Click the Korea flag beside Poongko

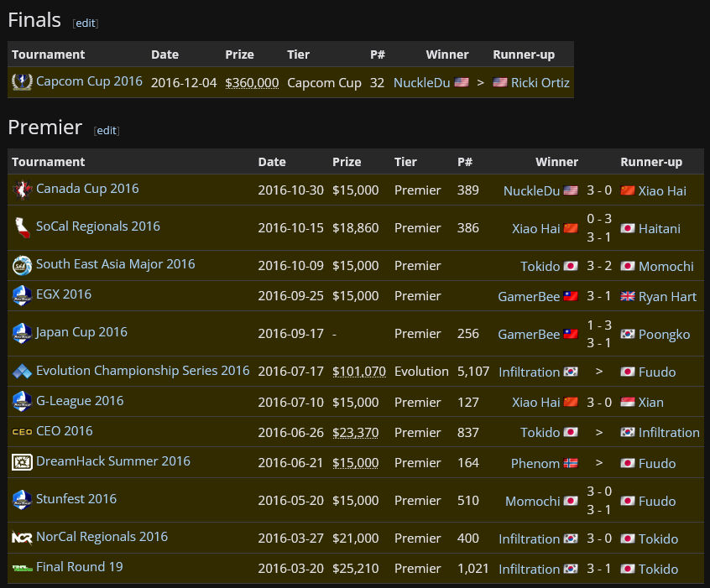coord(628,334)
